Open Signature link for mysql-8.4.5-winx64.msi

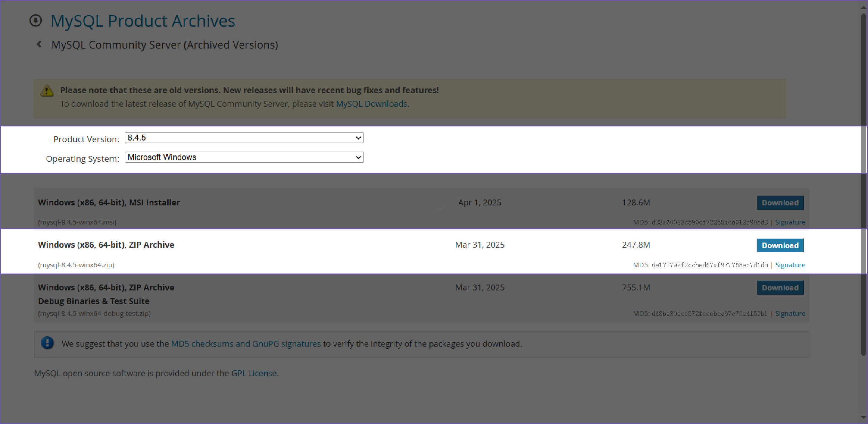(790, 222)
